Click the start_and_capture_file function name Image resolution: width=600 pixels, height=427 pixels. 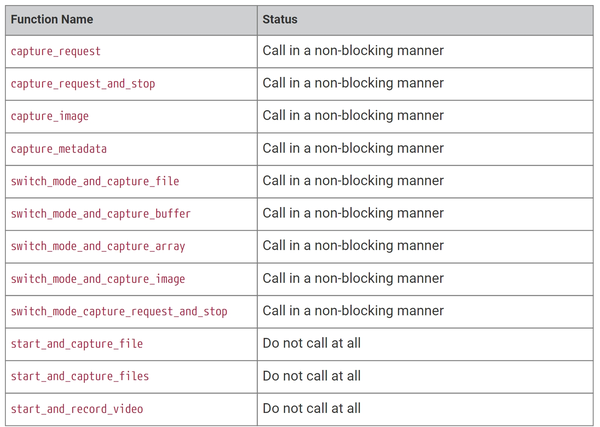77,344
